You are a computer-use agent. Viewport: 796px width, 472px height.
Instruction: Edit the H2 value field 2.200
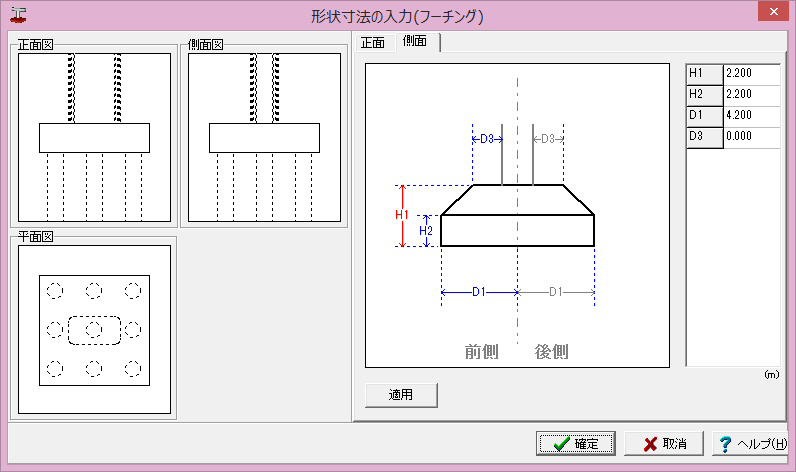(x=751, y=94)
